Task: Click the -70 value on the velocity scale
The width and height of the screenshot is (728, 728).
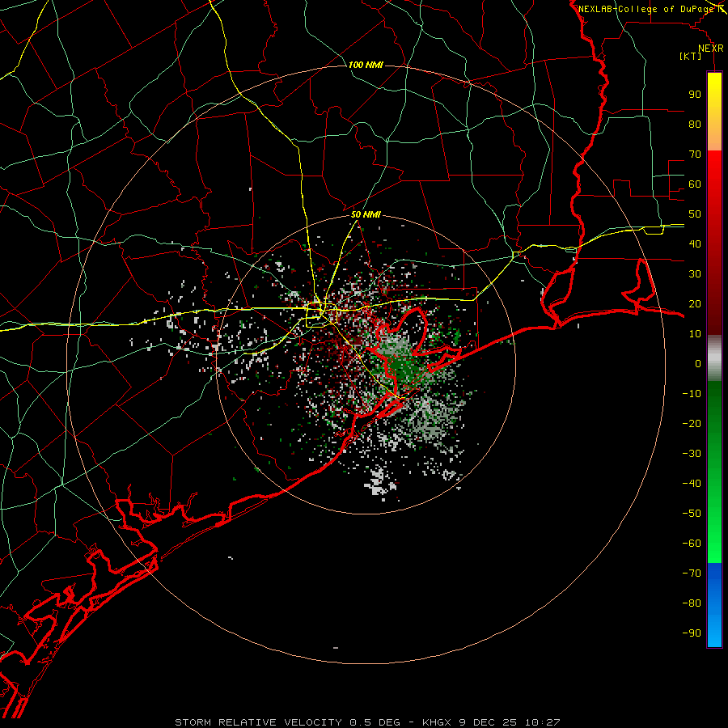Action: 692,574
